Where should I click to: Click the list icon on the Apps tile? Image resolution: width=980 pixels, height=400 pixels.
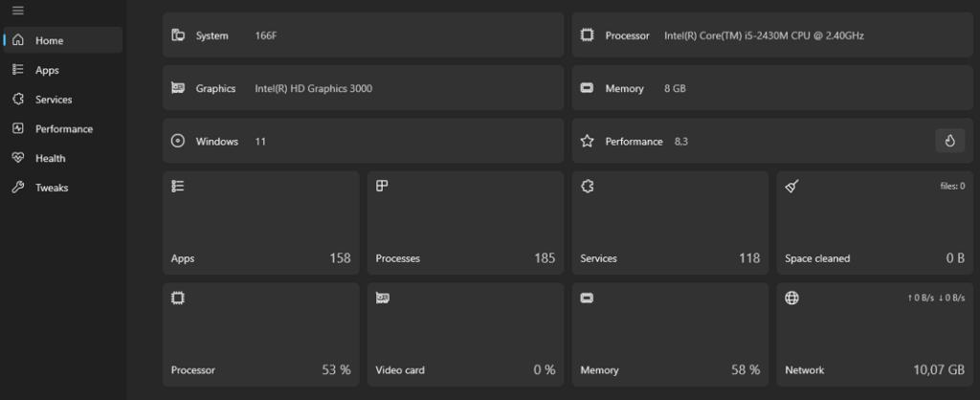[x=178, y=186]
